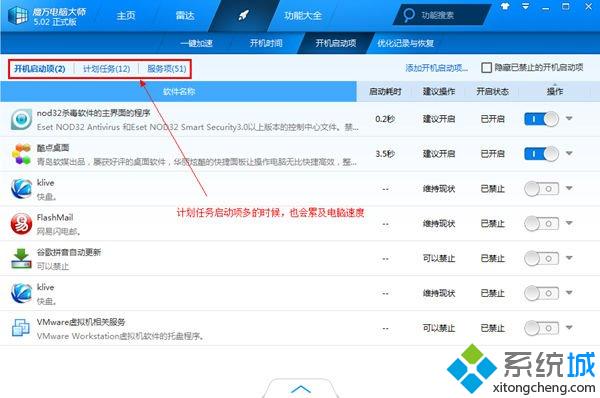The image size is (600, 398).
Task: Switch to 服务项(51) list tab
Action: pos(167,69)
